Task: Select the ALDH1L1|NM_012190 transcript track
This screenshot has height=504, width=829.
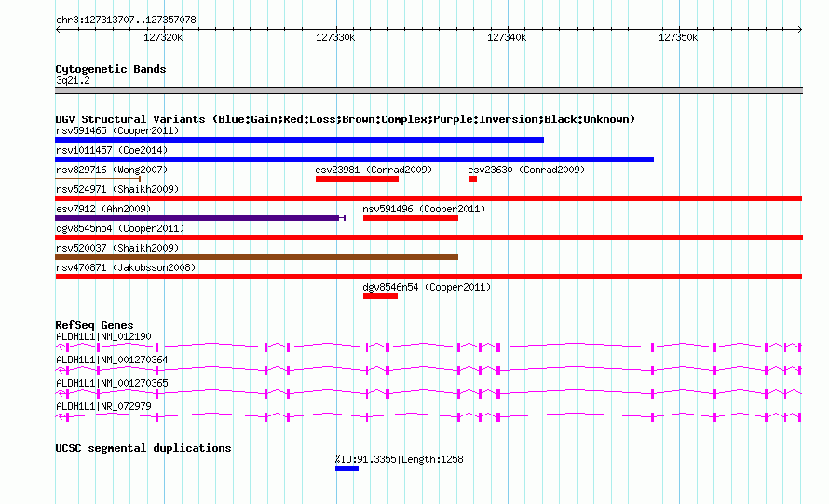Action: [428, 347]
